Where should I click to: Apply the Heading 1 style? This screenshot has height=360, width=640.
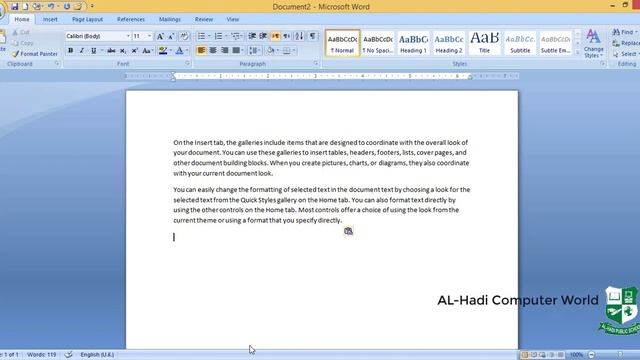point(413,43)
